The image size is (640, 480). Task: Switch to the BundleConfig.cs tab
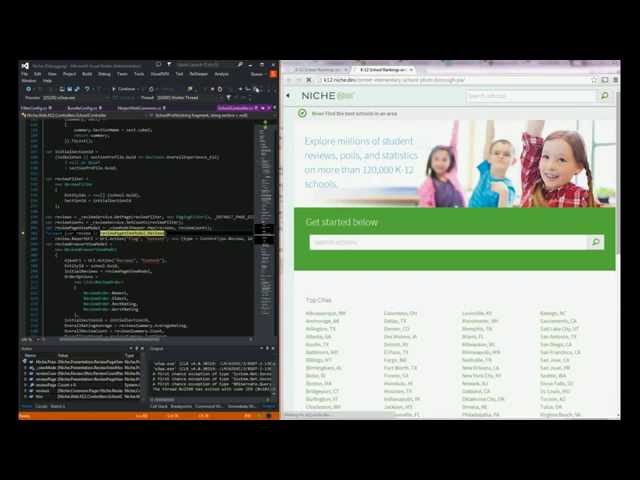[82, 108]
